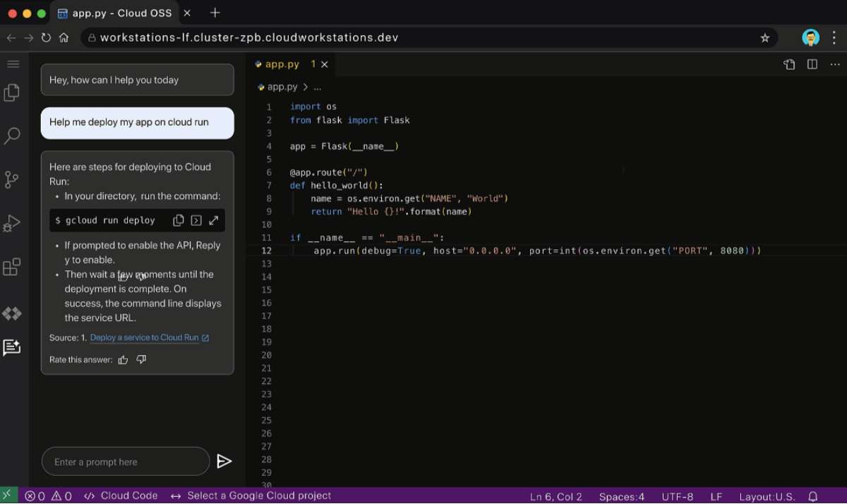
Task: Open the Run and Debug panel
Action: (x=11, y=223)
